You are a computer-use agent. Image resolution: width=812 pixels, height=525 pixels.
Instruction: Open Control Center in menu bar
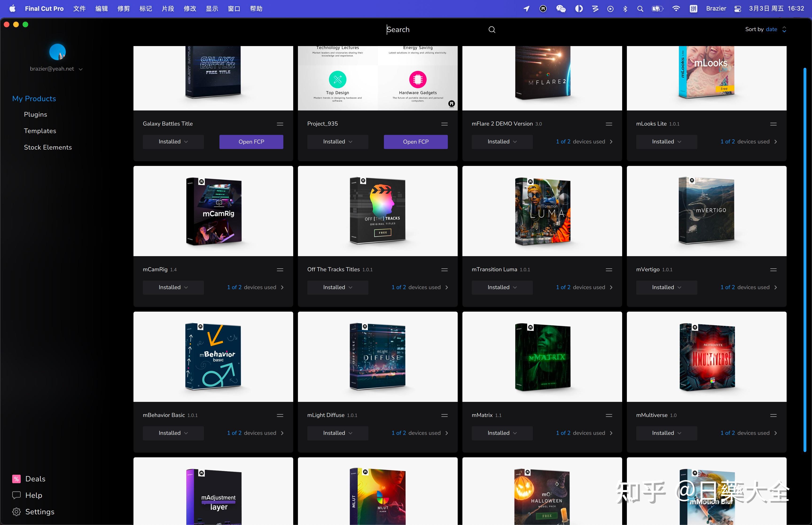pyautogui.click(x=737, y=8)
